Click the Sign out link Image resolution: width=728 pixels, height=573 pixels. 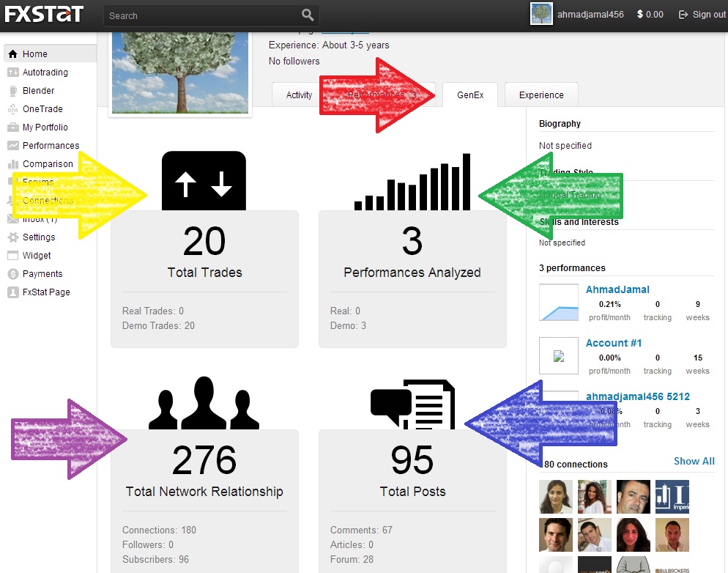702,15
